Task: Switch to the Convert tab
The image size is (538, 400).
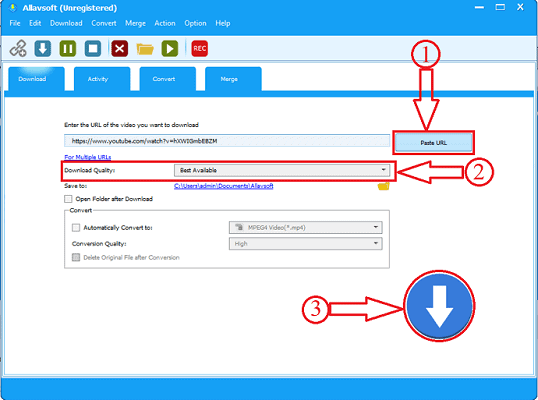Action: pos(168,79)
